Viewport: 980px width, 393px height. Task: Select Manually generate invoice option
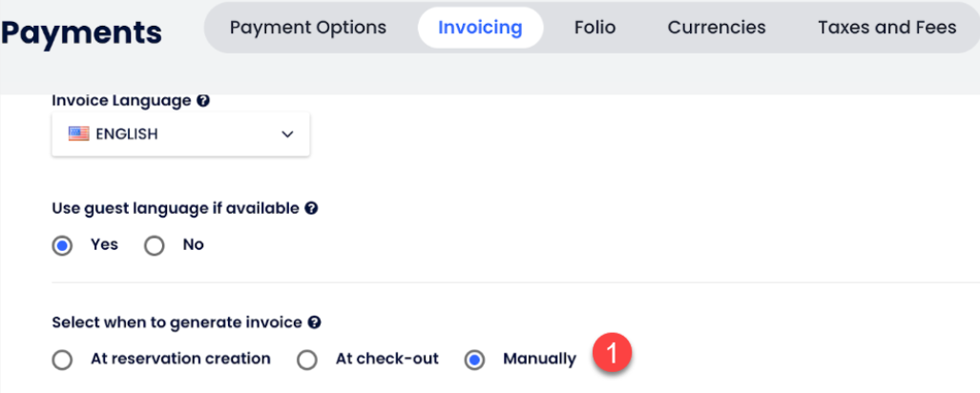tap(473, 360)
